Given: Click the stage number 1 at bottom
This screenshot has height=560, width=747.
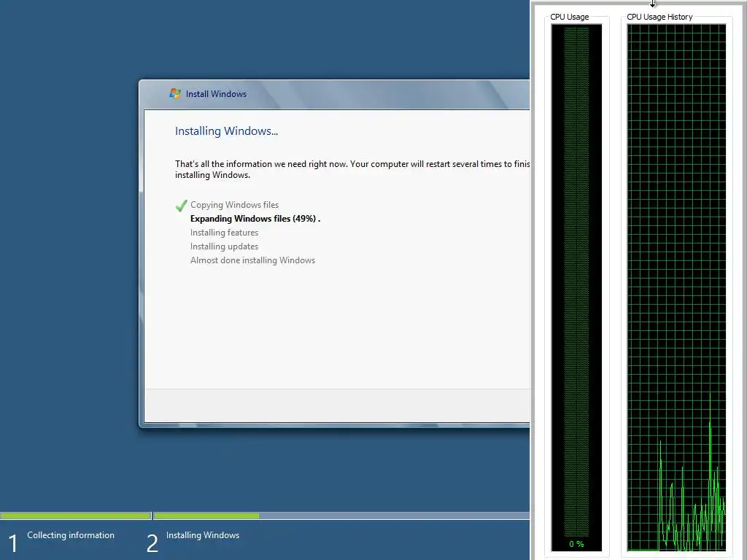Looking at the screenshot, I should click(x=13, y=543).
